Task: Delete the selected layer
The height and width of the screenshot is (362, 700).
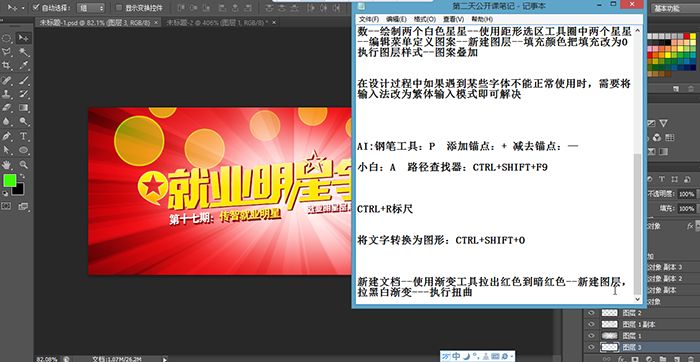Action: tap(691, 358)
